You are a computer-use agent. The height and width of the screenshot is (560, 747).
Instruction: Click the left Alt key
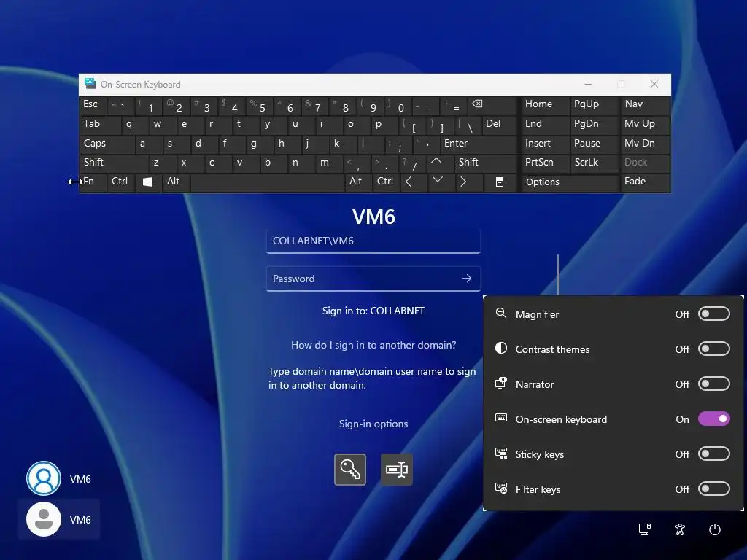point(176,182)
